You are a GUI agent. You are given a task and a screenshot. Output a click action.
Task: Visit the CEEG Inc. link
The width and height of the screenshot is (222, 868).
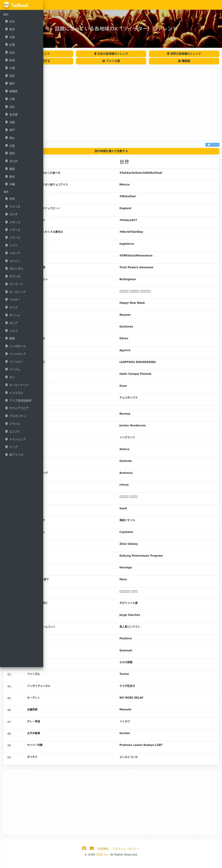point(102,854)
